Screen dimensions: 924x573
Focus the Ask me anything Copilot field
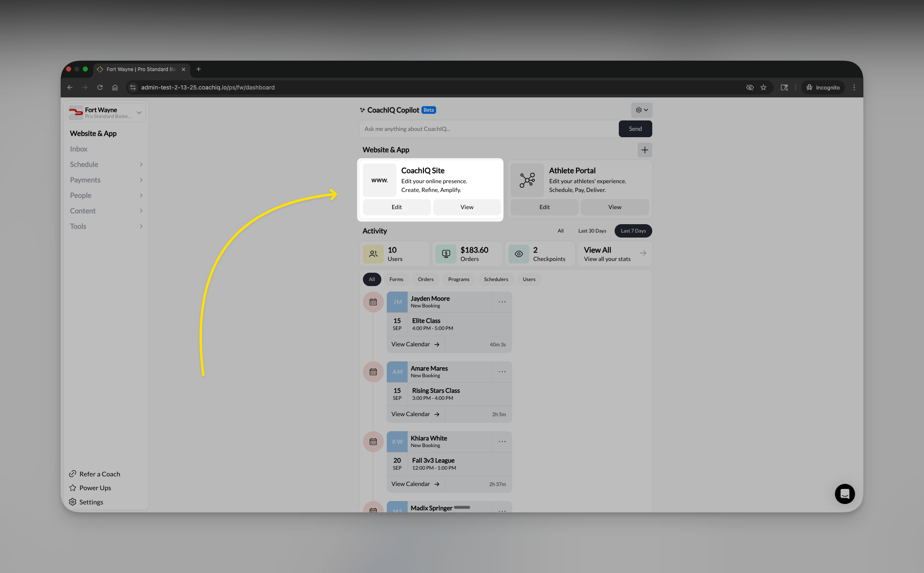(x=489, y=129)
